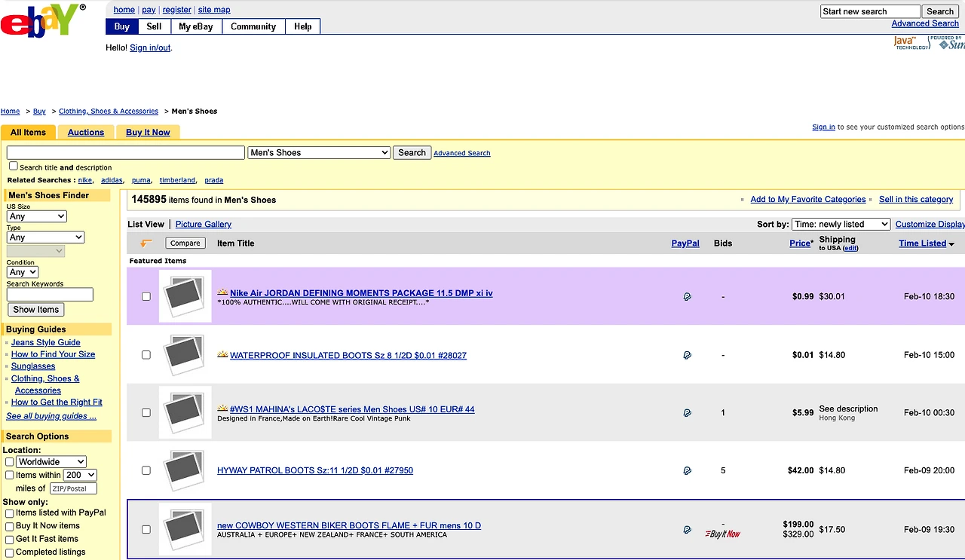
Task: Open the Advanced Search link under top search
Action: coord(925,23)
